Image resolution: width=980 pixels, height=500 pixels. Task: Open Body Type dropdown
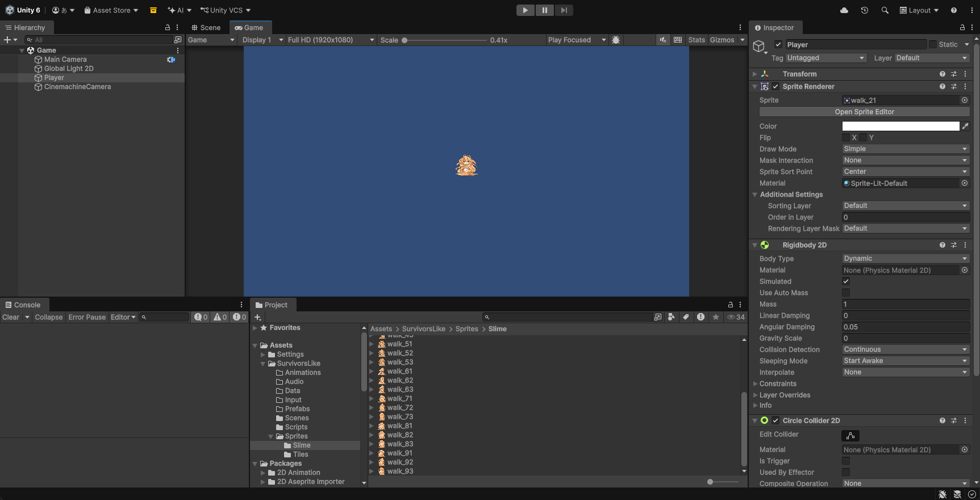point(906,259)
